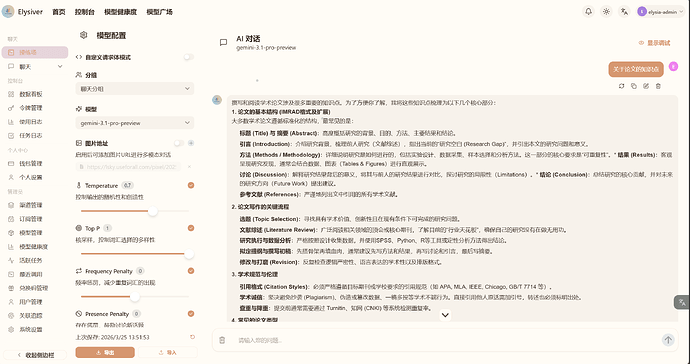Image resolution: width=690 pixels, height=364 pixels.
Task: Copy the user message
Action: coord(634,86)
